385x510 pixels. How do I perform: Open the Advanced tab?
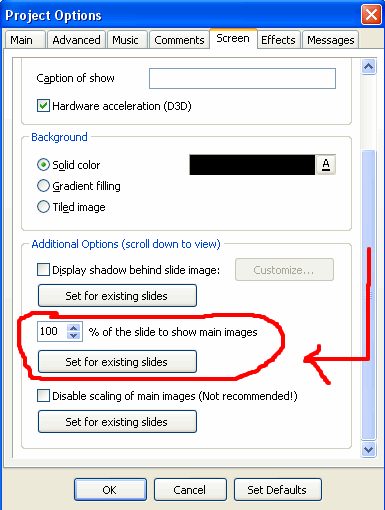(x=76, y=40)
